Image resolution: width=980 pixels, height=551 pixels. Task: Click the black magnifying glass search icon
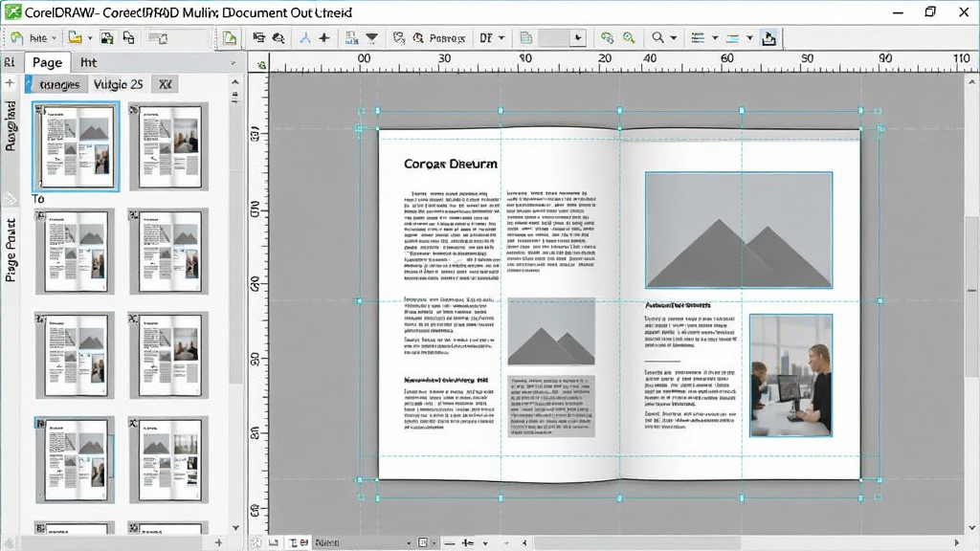point(657,38)
